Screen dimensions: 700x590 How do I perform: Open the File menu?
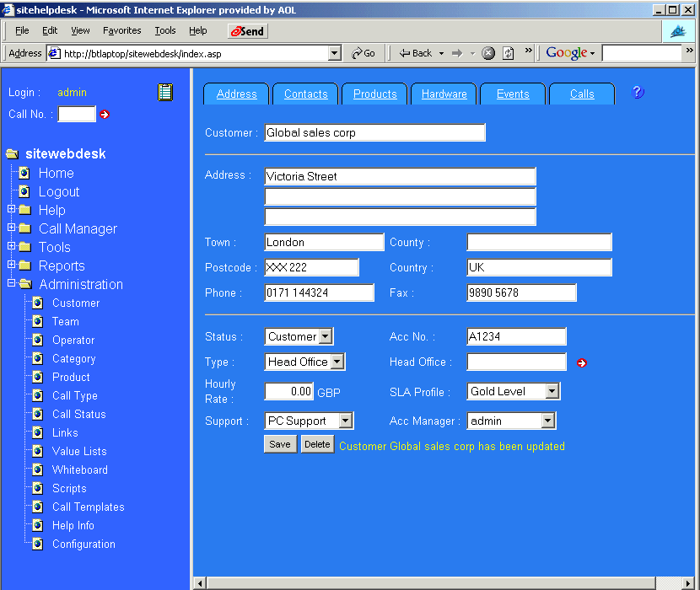[22, 30]
